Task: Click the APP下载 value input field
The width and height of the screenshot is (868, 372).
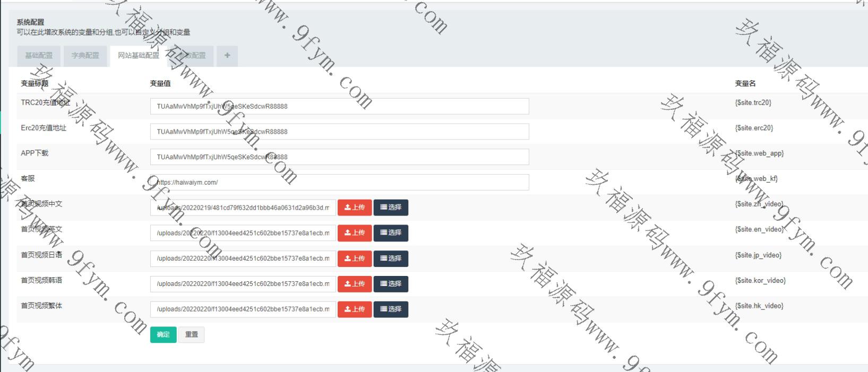Action: [339, 157]
